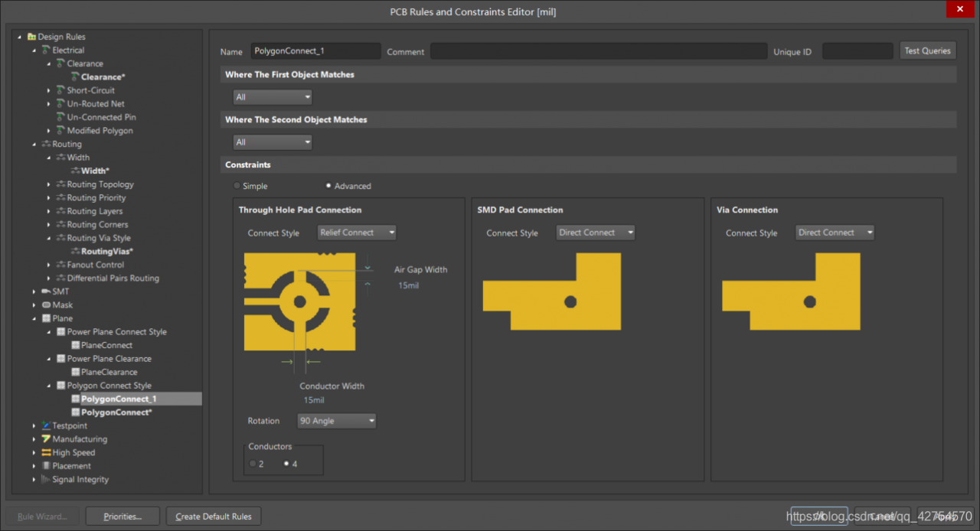Image resolution: width=980 pixels, height=531 pixels.
Task: Collapse the Electrical tree node
Action: (x=34, y=50)
